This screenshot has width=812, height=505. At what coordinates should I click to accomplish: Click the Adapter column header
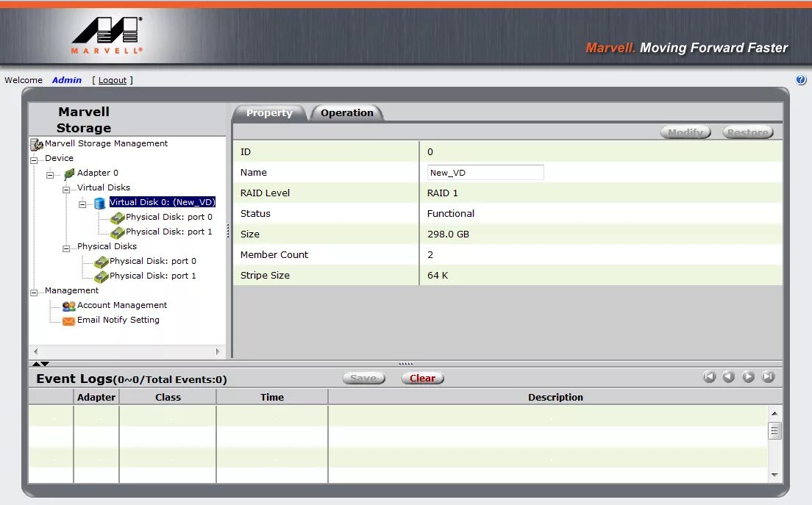pos(96,398)
